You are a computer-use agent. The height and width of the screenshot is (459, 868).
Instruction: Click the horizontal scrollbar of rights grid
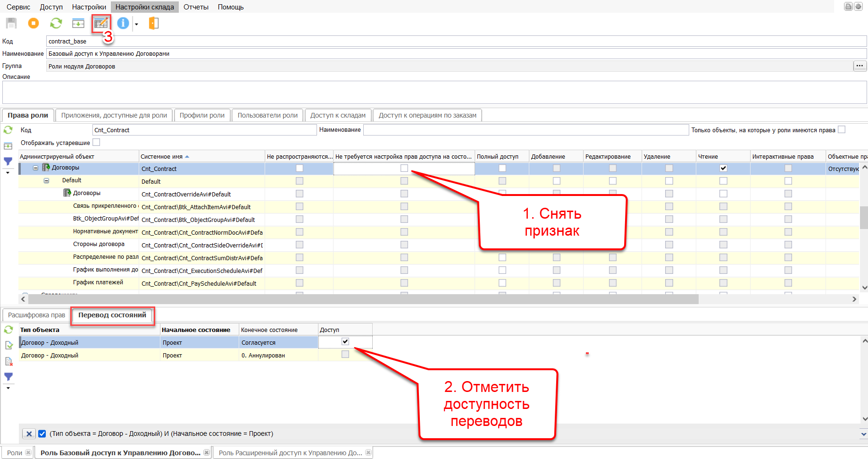click(363, 299)
